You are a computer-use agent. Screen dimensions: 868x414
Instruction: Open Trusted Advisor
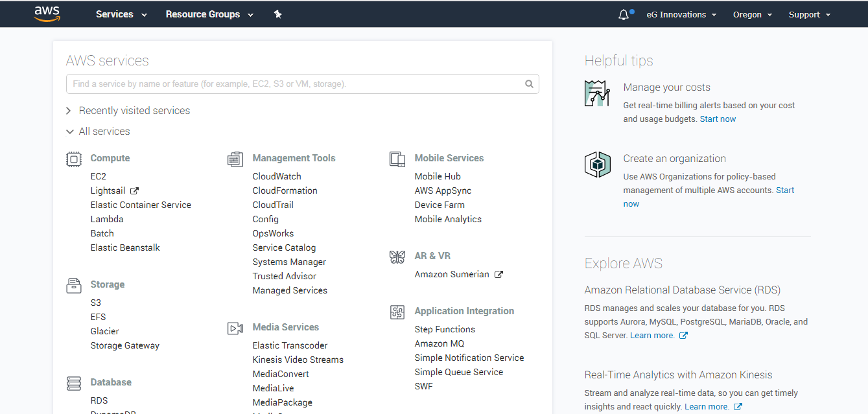coord(285,276)
